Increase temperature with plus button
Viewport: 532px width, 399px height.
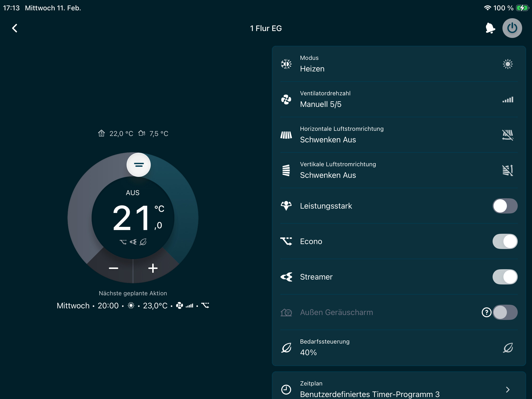[153, 268]
